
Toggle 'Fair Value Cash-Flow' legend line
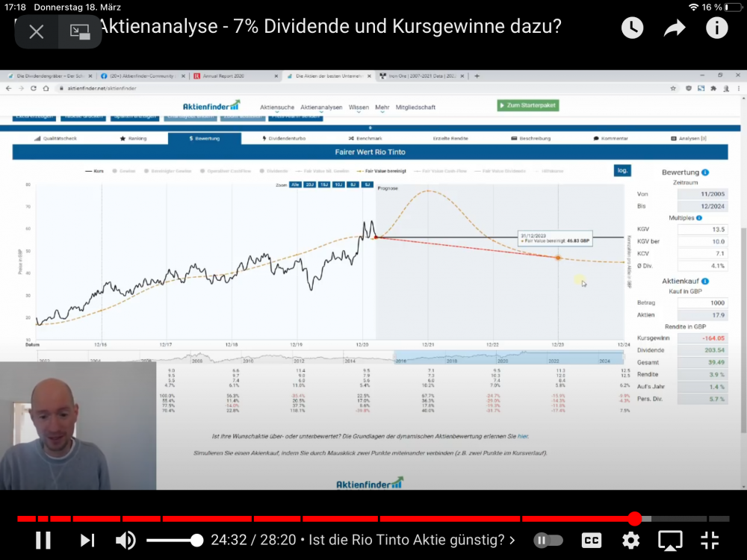(x=441, y=171)
